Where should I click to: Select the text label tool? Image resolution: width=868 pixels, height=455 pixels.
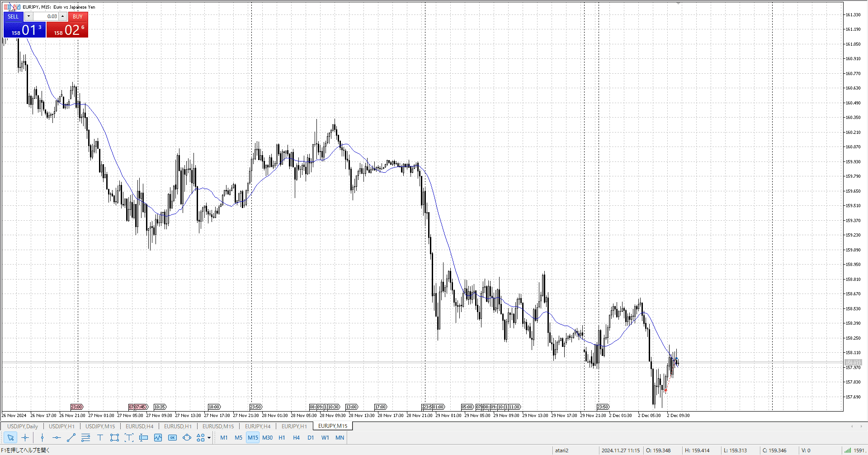(x=100, y=437)
